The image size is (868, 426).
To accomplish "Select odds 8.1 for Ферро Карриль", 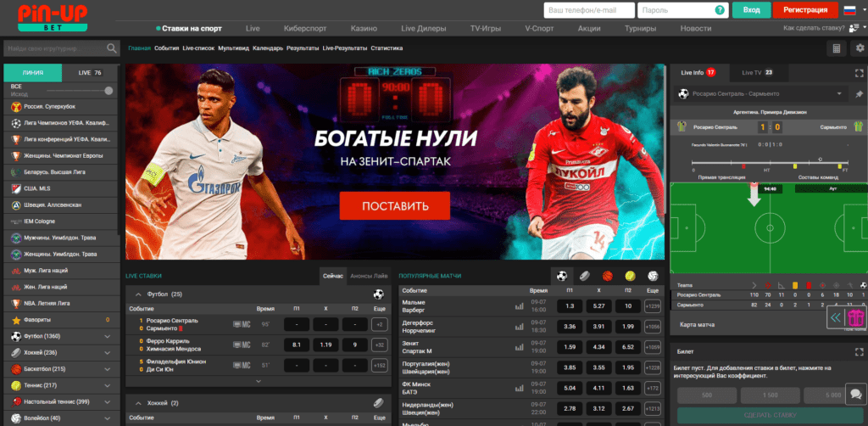I will [296, 345].
